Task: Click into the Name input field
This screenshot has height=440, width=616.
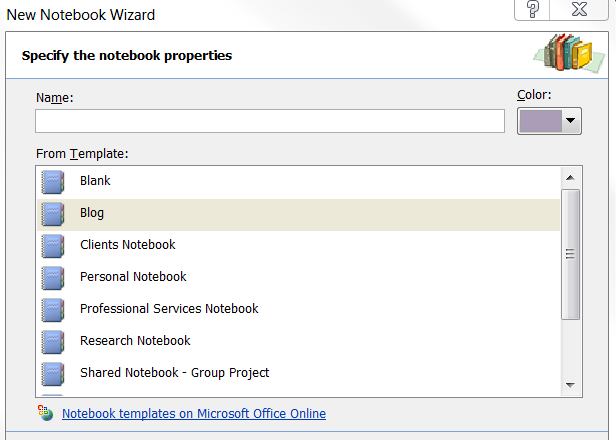Action: 270,121
